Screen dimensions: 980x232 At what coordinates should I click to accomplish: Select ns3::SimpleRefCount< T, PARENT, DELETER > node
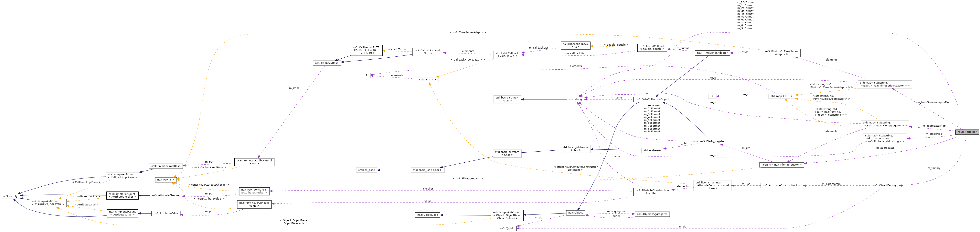[48, 203]
